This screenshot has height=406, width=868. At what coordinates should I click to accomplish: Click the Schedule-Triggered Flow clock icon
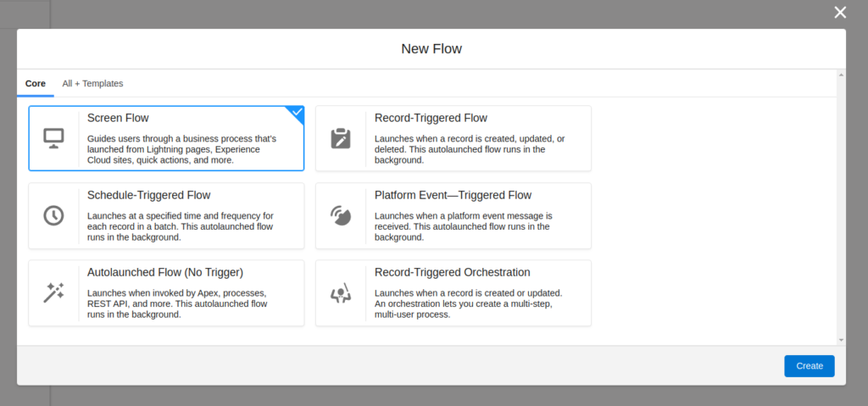[53, 215]
